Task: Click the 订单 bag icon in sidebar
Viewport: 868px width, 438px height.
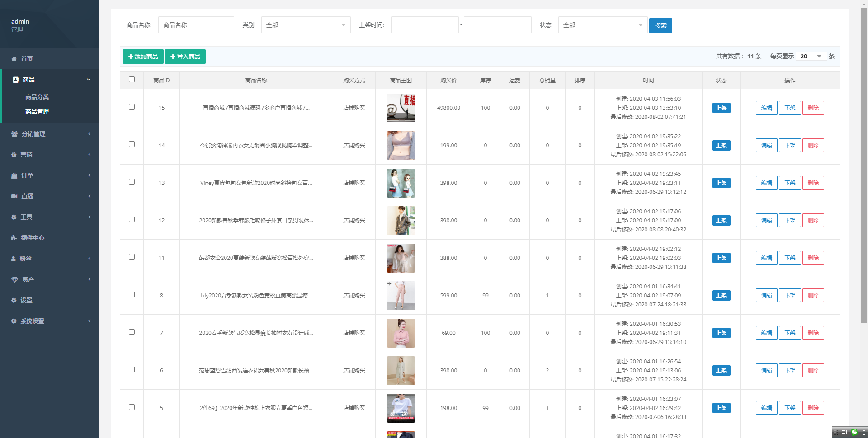Action: click(x=14, y=175)
